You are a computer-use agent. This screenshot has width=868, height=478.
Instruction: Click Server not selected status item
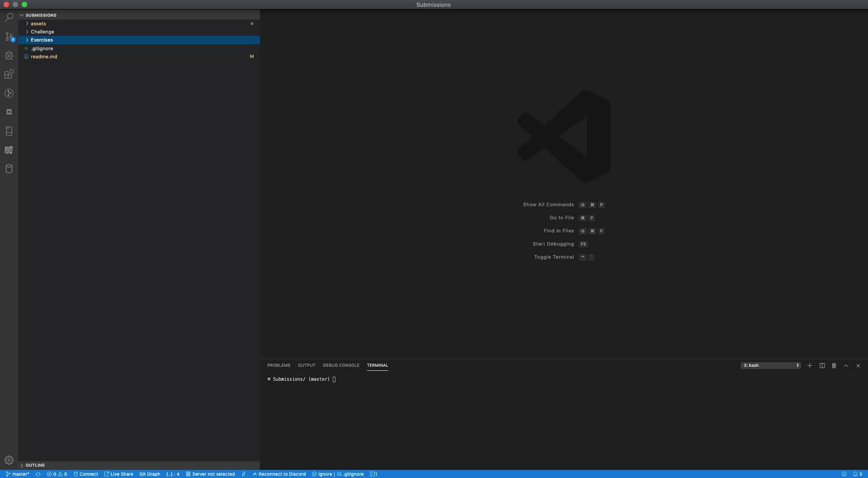click(x=211, y=474)
